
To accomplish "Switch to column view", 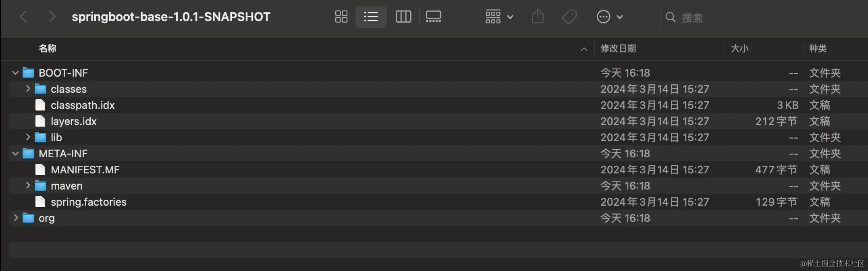I will point(403,17).
